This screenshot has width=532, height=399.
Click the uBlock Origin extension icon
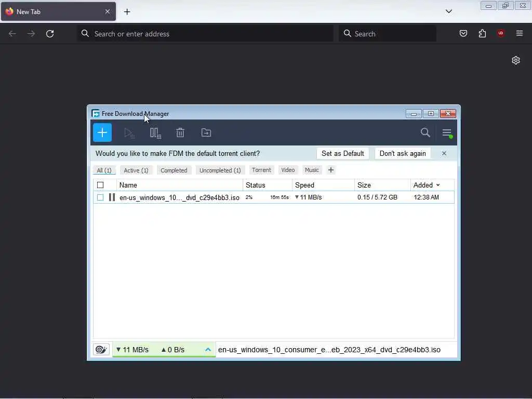click(x=500, y=33)
